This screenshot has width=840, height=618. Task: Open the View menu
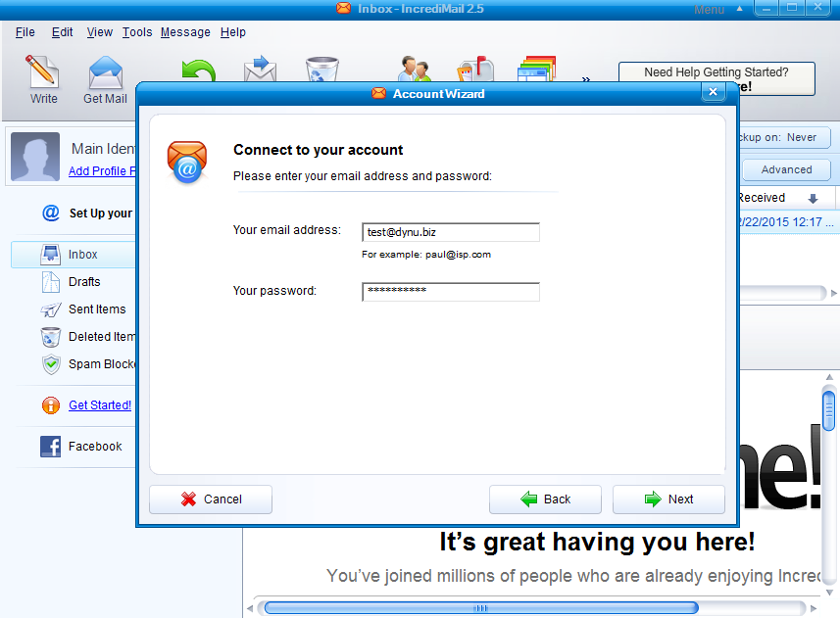click(100, 32)
